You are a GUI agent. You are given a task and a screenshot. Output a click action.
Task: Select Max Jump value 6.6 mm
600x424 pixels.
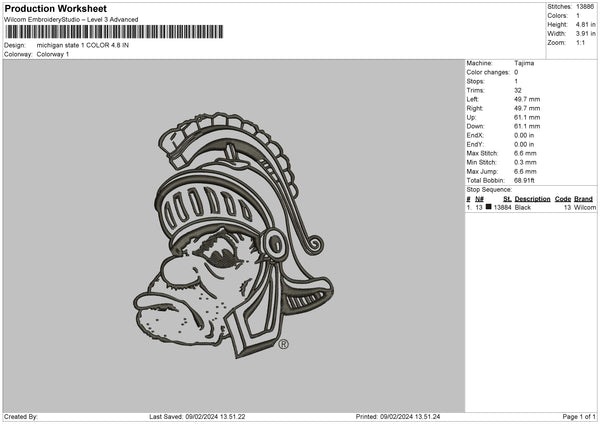click(x=525, y=171)
